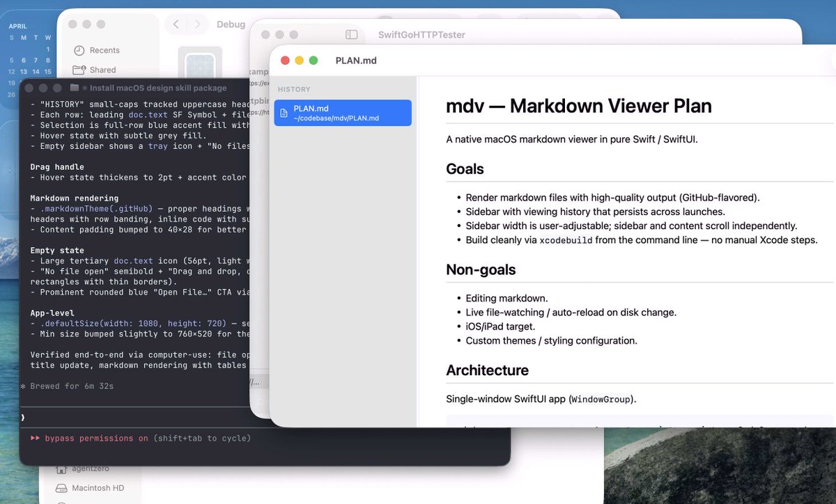Click the APRIL label in the calendar widget

coord(17,26)
